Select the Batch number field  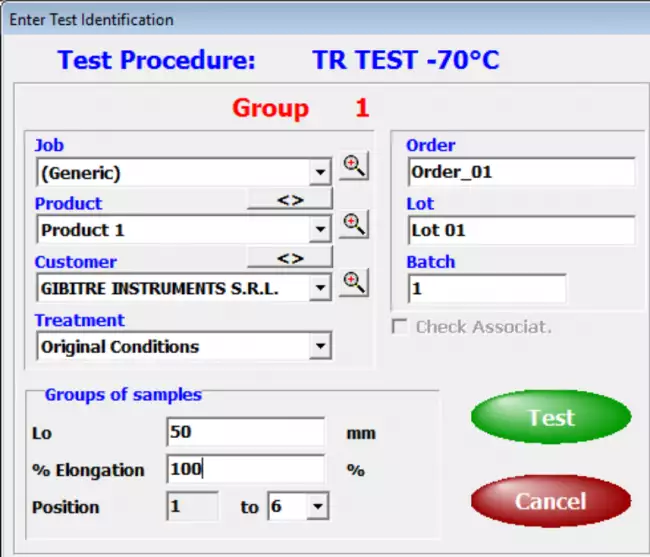click(x=486, y=288)
